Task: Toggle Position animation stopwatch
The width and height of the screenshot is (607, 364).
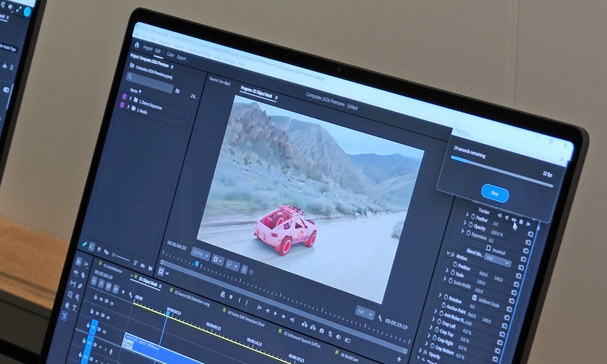Action: pos(455,264)
